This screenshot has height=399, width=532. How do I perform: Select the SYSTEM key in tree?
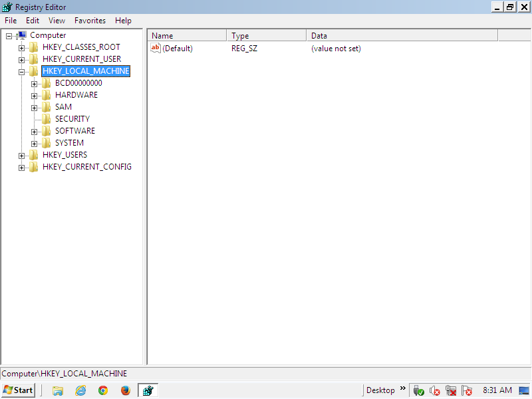69,143
